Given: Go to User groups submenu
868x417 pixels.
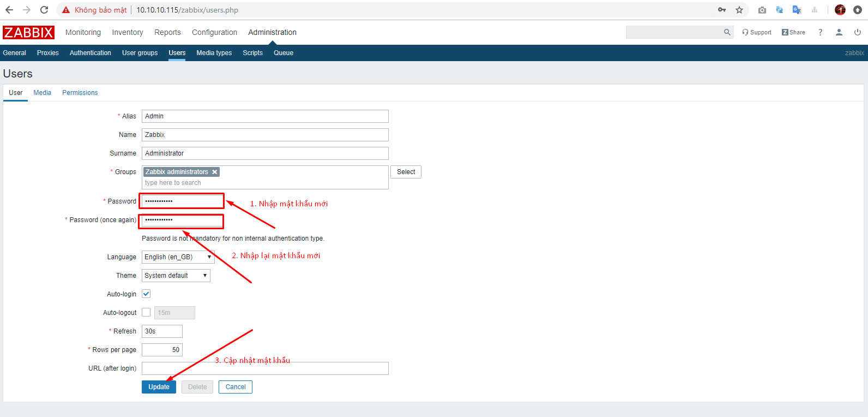Looking at the screenshot, I should pos(140,53).
